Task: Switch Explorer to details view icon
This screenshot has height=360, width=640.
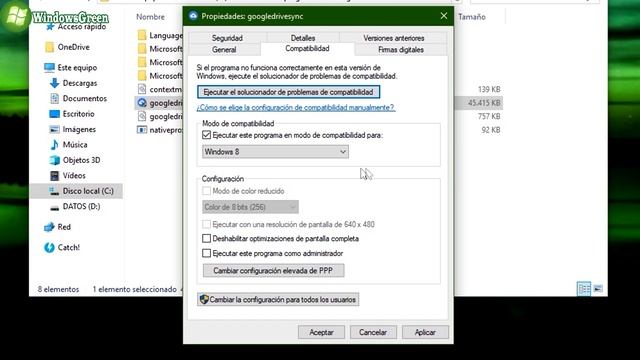Action: (584, 289)
